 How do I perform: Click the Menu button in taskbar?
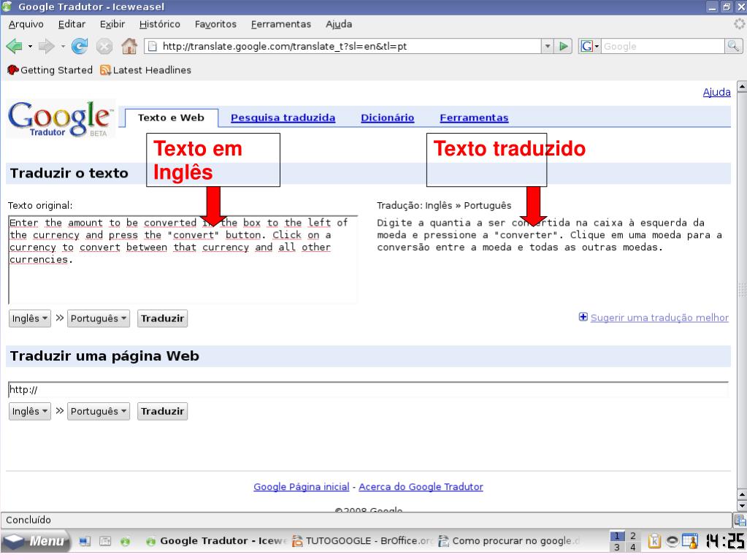click(35, 542)
